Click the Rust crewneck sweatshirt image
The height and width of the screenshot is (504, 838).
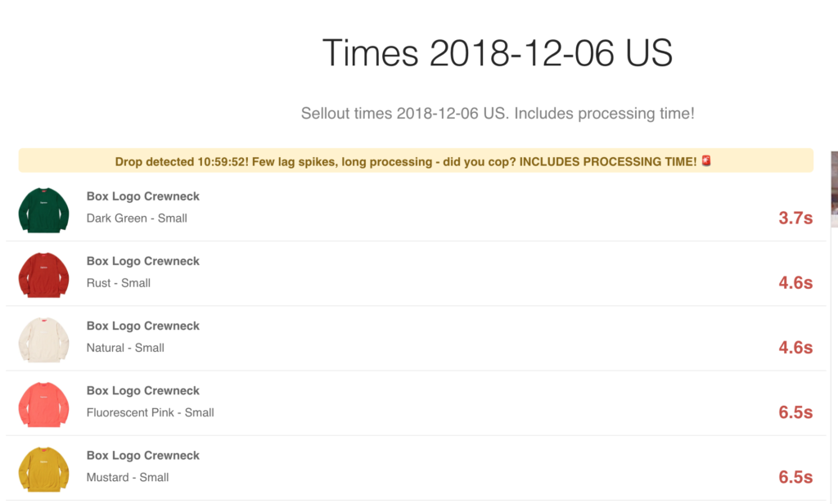point(44,275)
